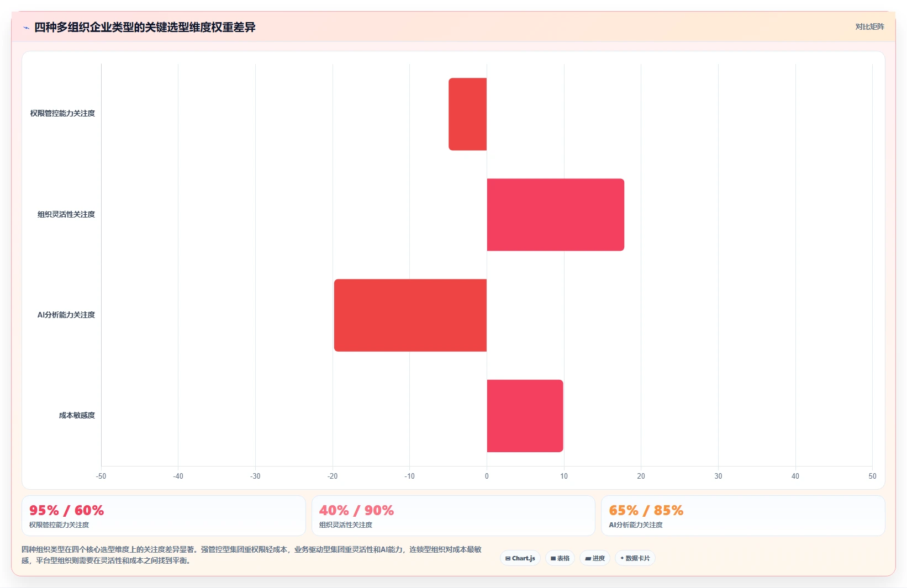
Task: Select the 表格 tag chip
Action: point(560,558)
